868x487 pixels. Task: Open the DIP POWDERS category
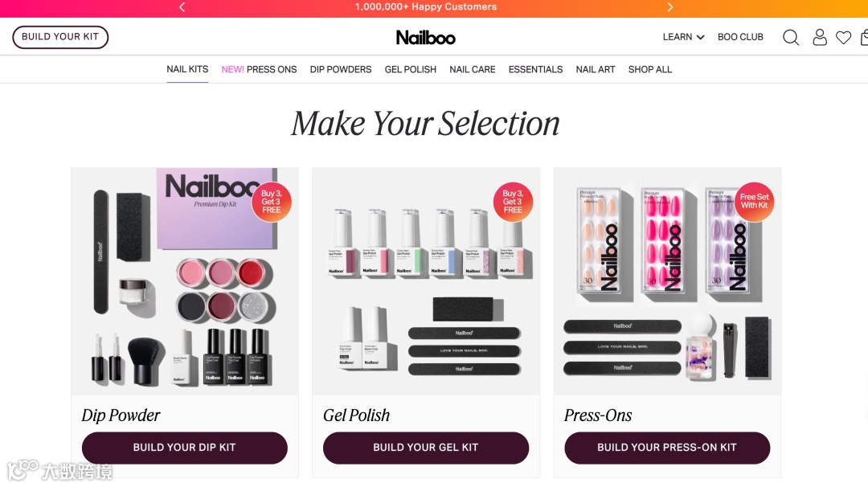tap(341, 70)
